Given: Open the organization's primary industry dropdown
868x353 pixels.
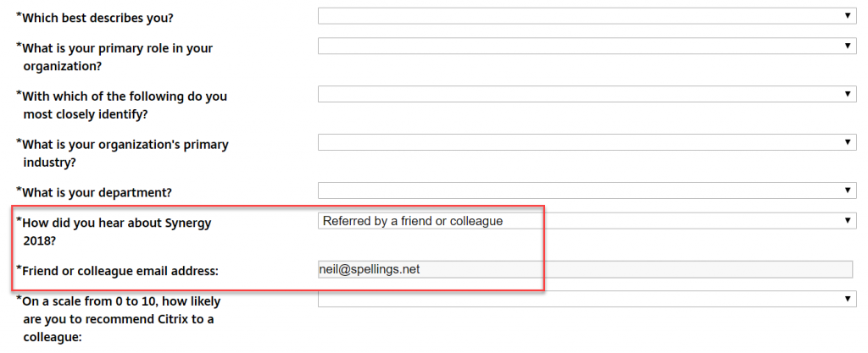Looking at the screenshot, I should pos(585,142).
